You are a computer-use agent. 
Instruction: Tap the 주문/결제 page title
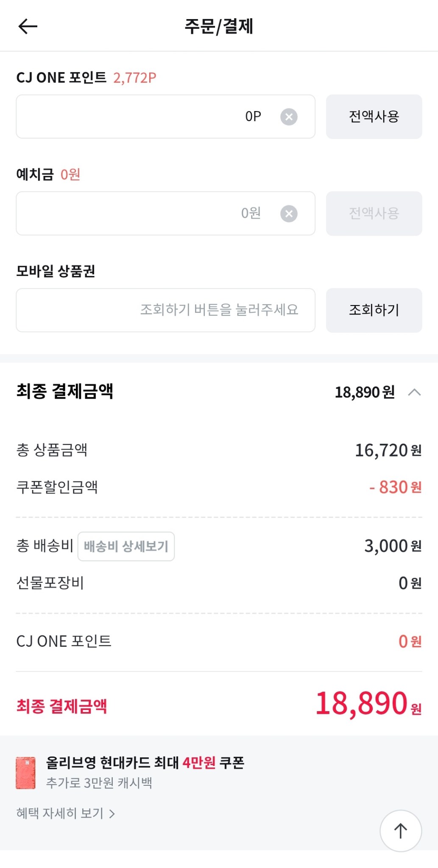point(219,26)
